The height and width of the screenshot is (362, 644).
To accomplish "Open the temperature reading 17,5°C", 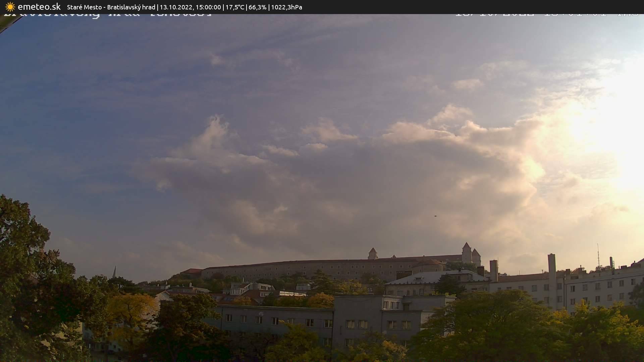I will [x=235, y=7].
